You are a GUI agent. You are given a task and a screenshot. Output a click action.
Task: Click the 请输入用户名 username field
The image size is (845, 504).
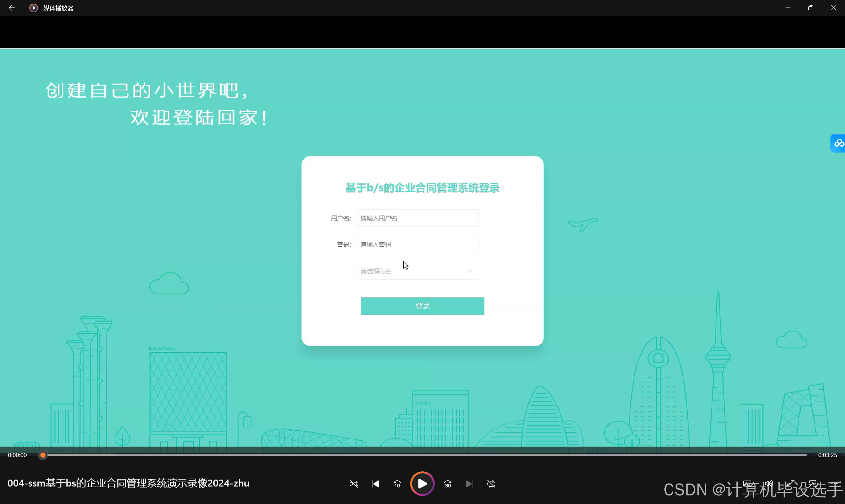click(417, 218)
